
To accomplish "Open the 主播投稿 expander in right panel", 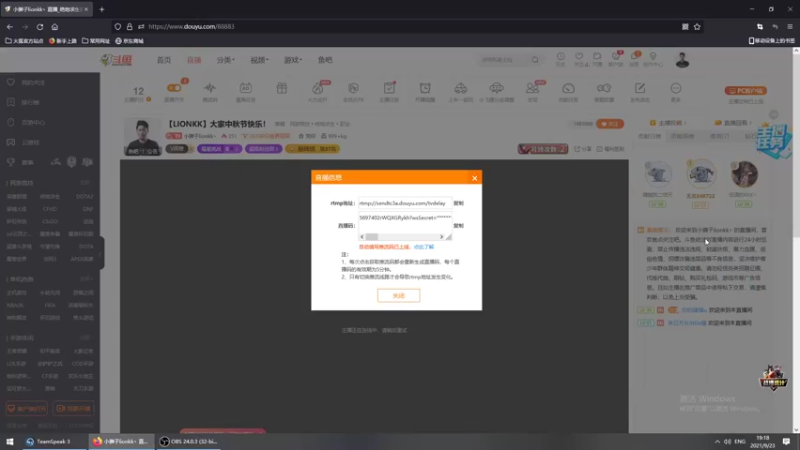I will (x=668, y=123).
